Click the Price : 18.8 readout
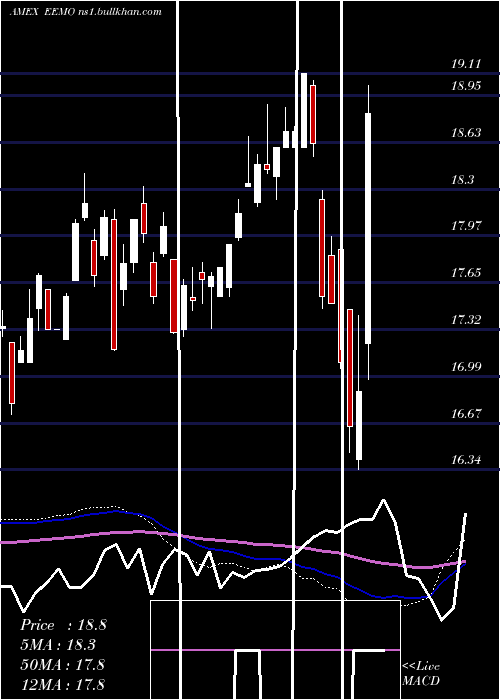 (x=63, y=625)
